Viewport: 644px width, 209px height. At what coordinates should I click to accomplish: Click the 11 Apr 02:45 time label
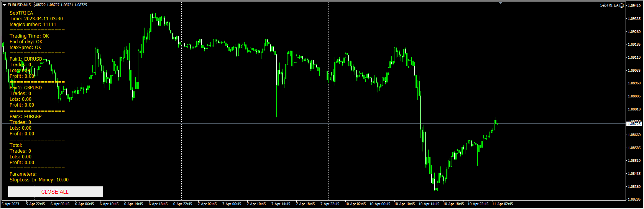[503, 204]
